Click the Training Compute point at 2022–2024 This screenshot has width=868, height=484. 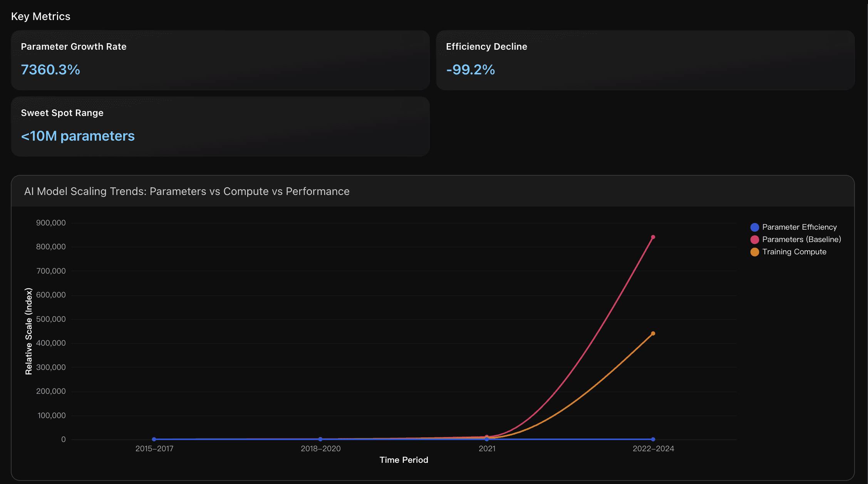[x=653, y=333]
